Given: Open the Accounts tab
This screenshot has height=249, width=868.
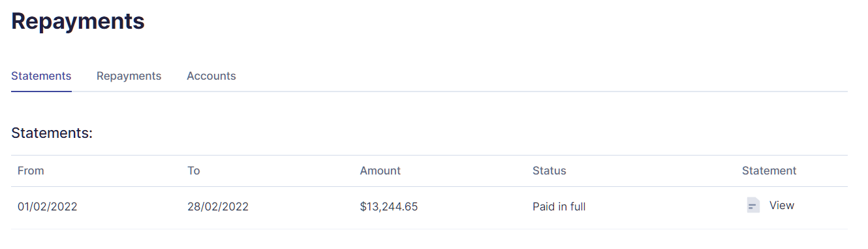Looking at the screenshot, I should pos(211,76).
